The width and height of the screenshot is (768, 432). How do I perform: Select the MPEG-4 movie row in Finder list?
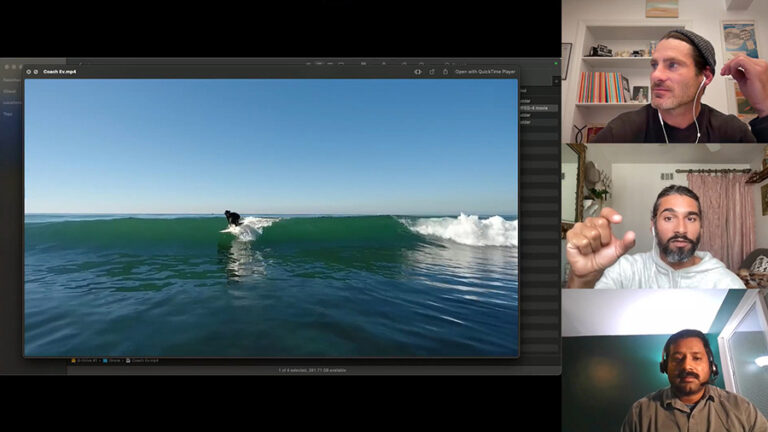coord(538,108)
